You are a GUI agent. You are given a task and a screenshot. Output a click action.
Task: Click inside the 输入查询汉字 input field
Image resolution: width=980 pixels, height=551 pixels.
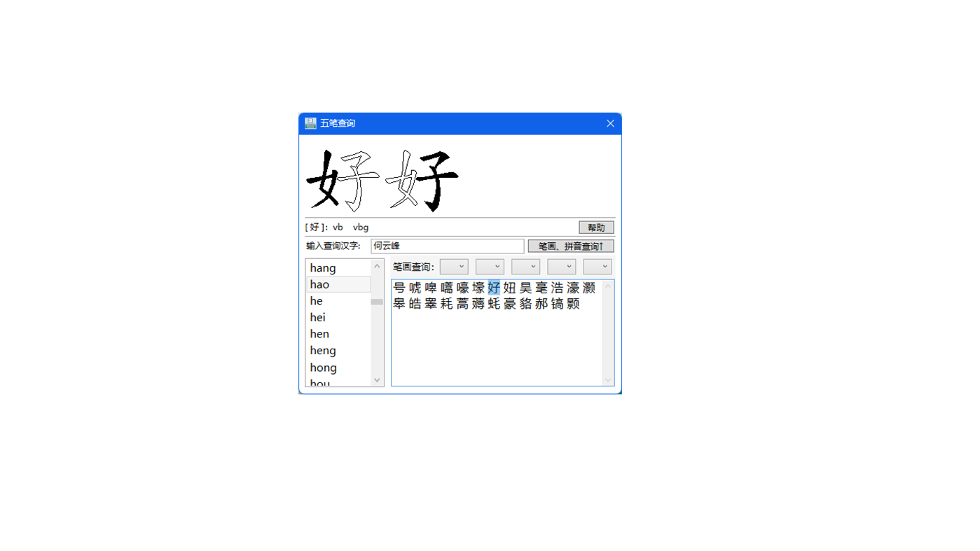tap(447, 246)
